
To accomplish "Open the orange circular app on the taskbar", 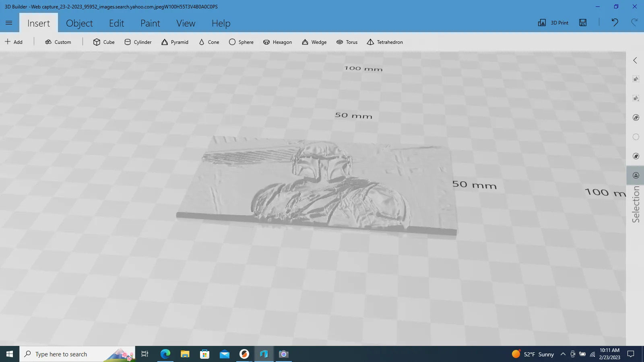I will tap(244, 354).
